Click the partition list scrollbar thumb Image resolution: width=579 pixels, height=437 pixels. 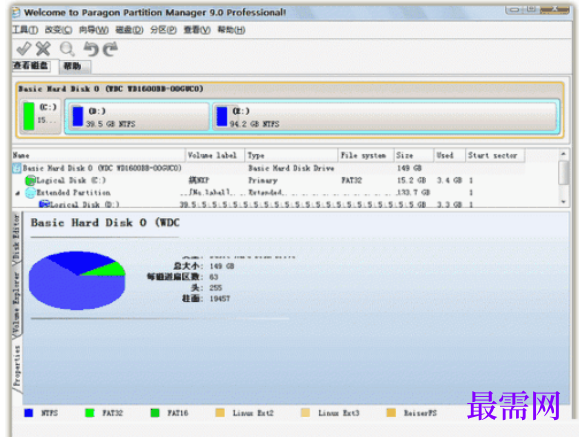point(563,172)
